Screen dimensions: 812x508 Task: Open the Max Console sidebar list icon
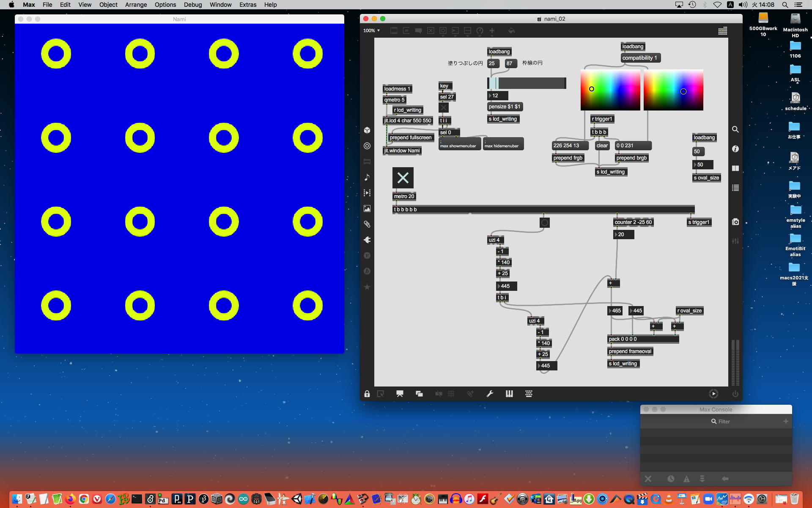(735, 188)
